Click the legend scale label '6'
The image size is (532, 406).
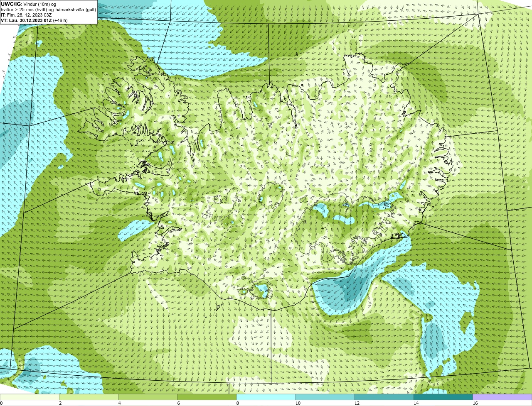point(178,403)
